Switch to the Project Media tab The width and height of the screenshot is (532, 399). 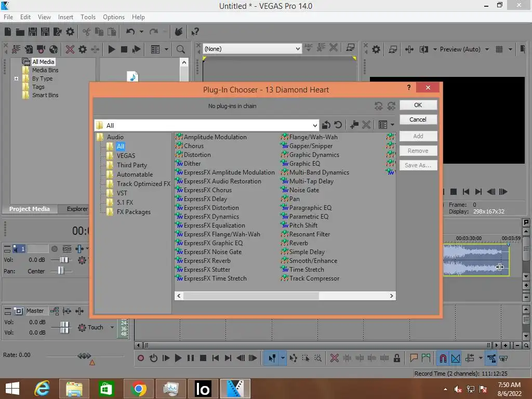click(30, 209)
